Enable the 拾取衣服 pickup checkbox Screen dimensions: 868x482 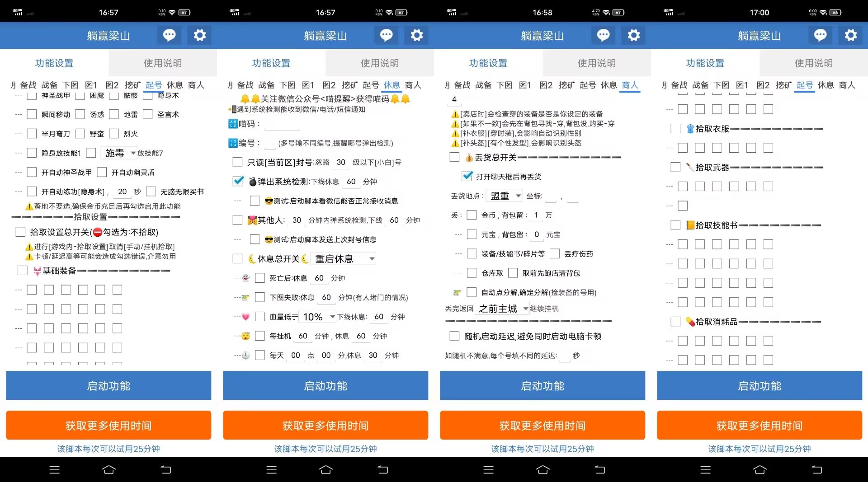click(x=675, y=128)
